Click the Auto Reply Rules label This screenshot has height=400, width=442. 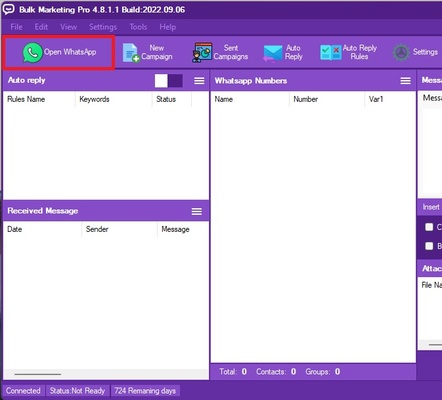(360, 52)
